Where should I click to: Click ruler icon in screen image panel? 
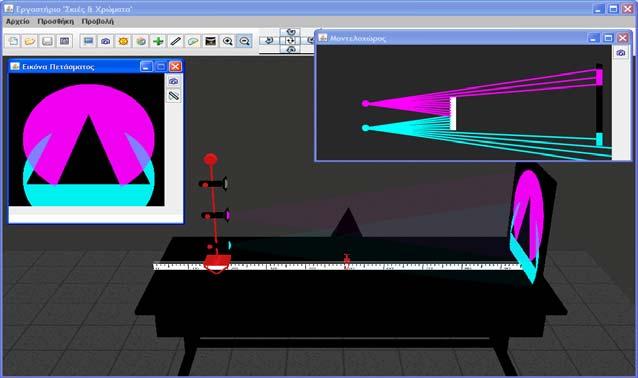click(174, 96)
